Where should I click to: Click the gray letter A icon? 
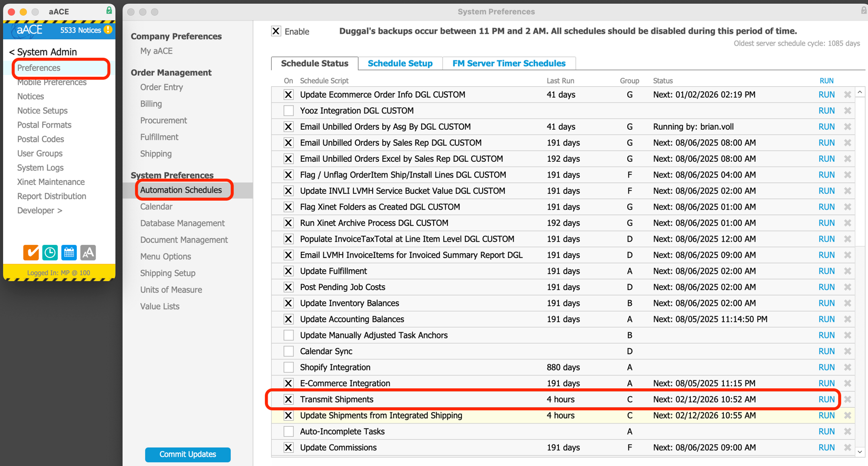point(88,253)
